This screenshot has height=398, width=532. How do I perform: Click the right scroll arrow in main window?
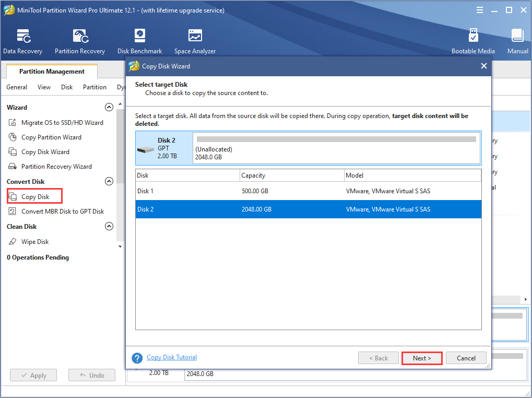526,299
